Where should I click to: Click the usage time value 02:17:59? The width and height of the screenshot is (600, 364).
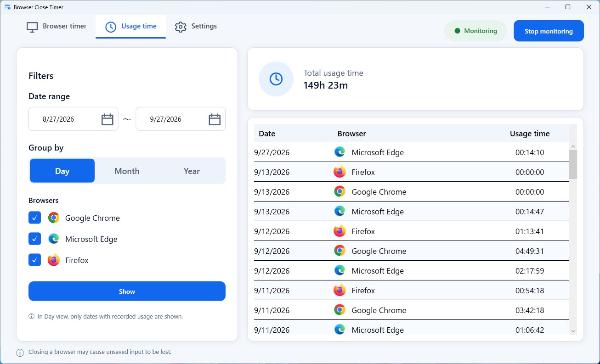click(x=530, y=271)
